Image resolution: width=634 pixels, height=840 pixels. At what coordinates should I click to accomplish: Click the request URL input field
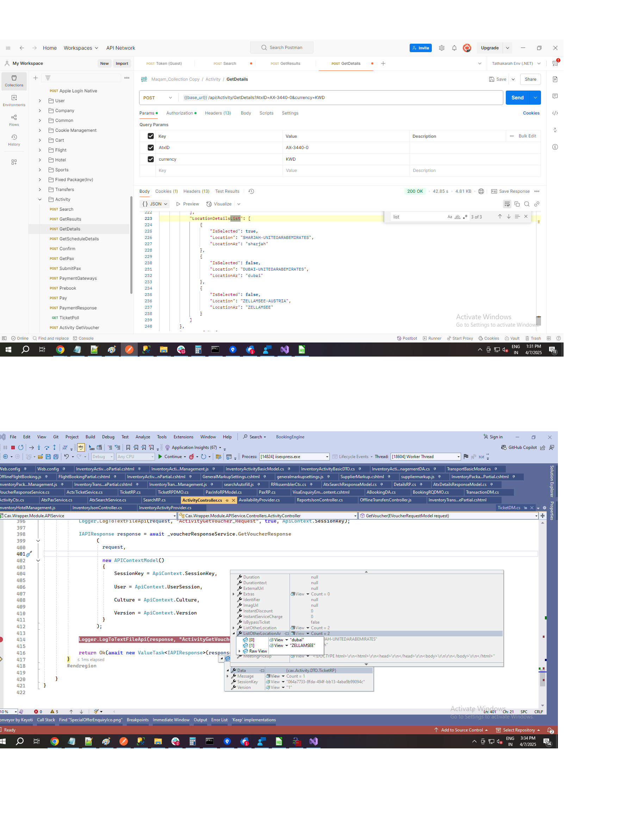(x=342, y=98)
